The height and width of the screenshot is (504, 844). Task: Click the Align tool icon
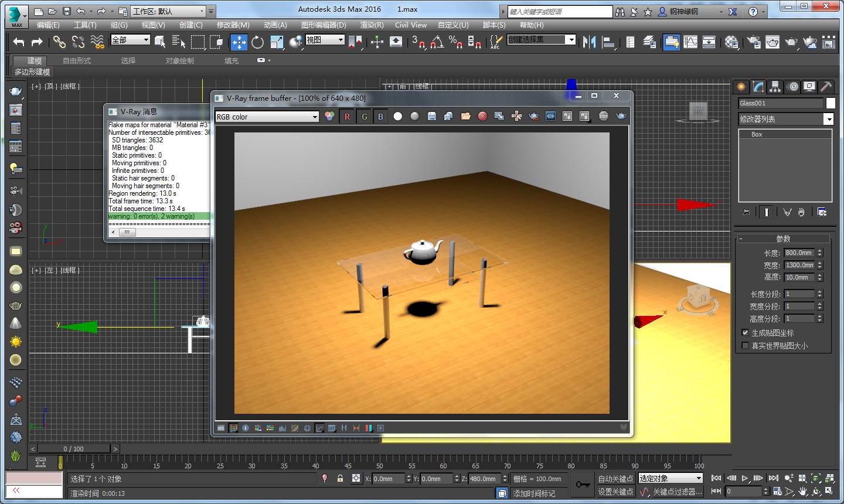(x=609, y=42)
